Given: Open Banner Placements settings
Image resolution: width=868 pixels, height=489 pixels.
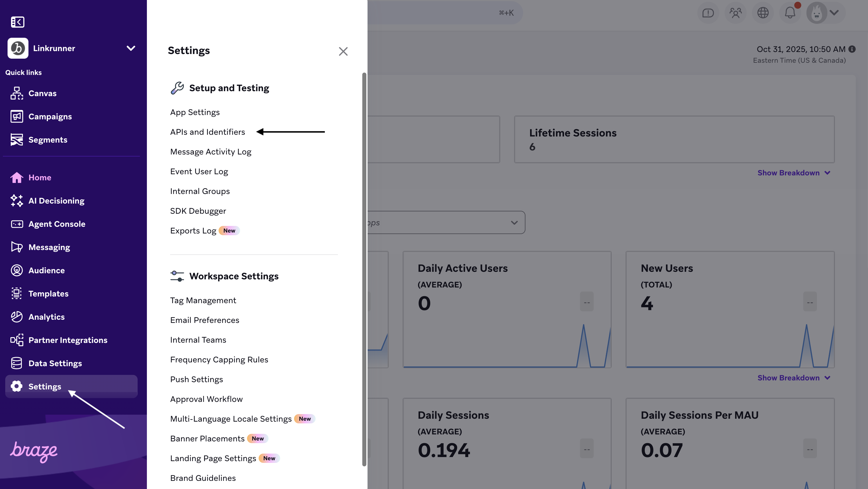Looking at the screenshot, I should coord(207,439).
